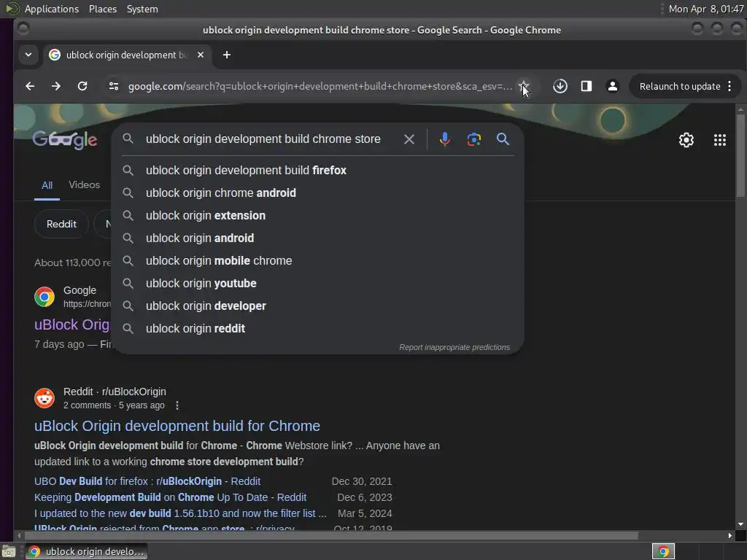747x560 pixels.
Task: Show desktop icon in bottom panel
Action: (9, 551)
